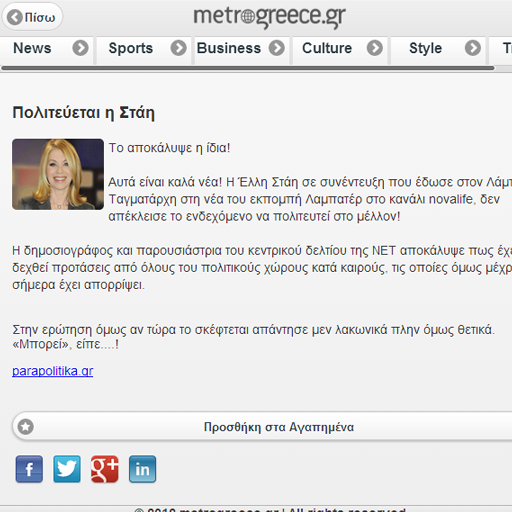Expand the News section arrow
512x512 pixels.
click(x=80, y=48)
